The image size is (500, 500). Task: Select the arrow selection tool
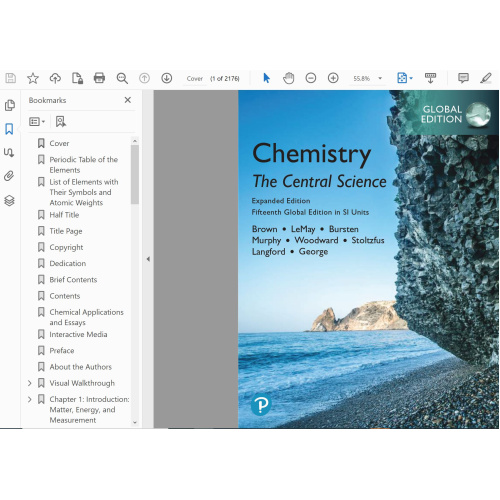[x=266, y=78]
